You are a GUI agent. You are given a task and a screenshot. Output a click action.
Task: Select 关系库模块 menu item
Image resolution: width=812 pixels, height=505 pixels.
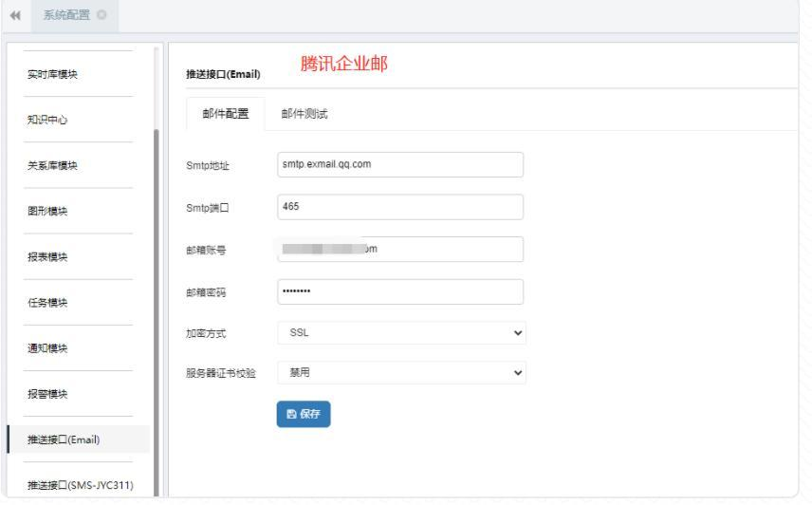[52, 165]
